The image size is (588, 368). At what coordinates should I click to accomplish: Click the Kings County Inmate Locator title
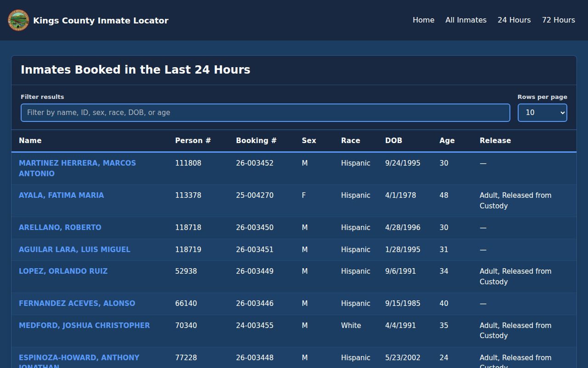[101, 20]
